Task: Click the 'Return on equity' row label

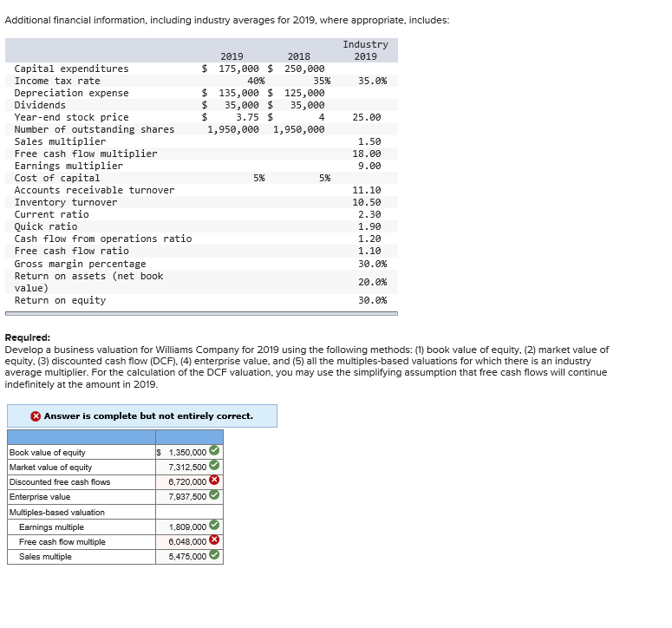Action: 60,300
